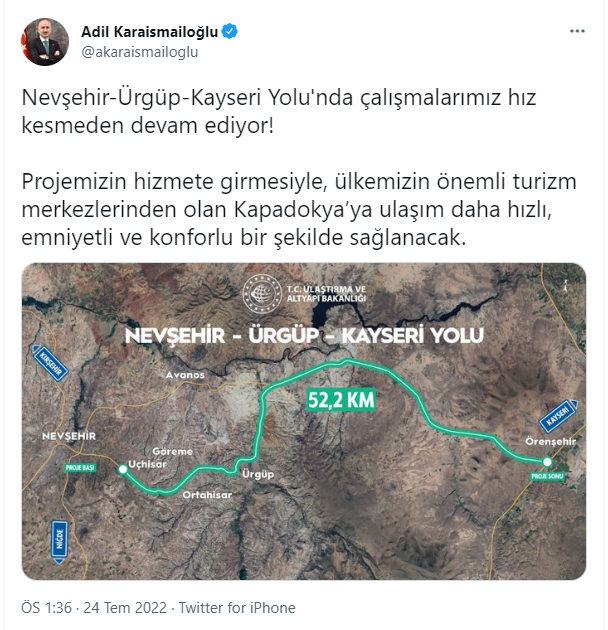Open the ÖS 1:36 · 24 Tem 2022 timestamp
This screenshot has width=608, height=630.
pos(94,608)
